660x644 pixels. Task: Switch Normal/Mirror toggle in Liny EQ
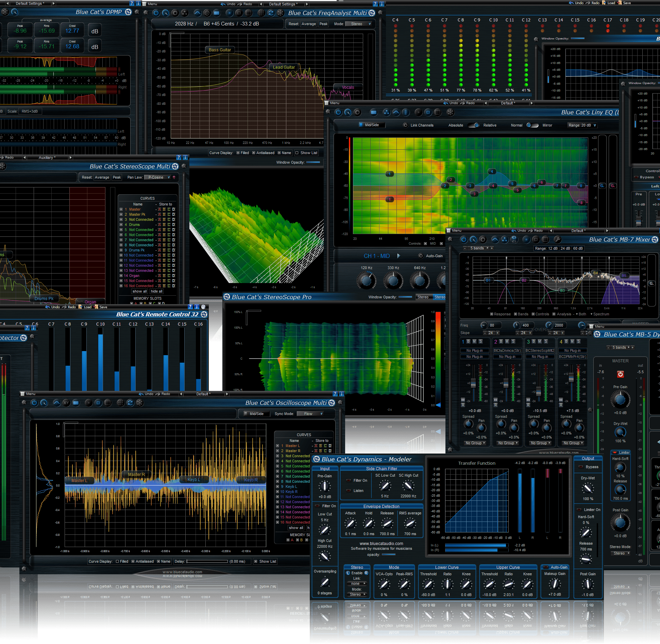pyautogui.click(x=532, y=125)
